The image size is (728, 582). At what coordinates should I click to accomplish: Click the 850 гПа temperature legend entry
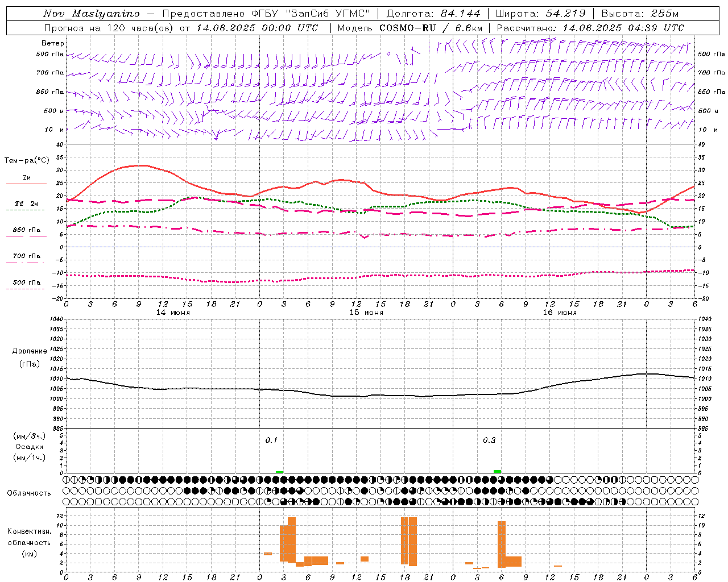click(x=26, y=232)
